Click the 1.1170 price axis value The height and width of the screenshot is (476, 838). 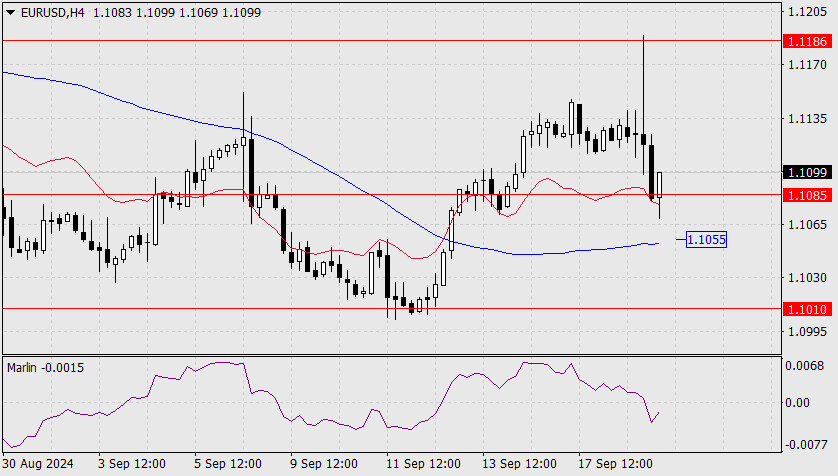point(807,65)
